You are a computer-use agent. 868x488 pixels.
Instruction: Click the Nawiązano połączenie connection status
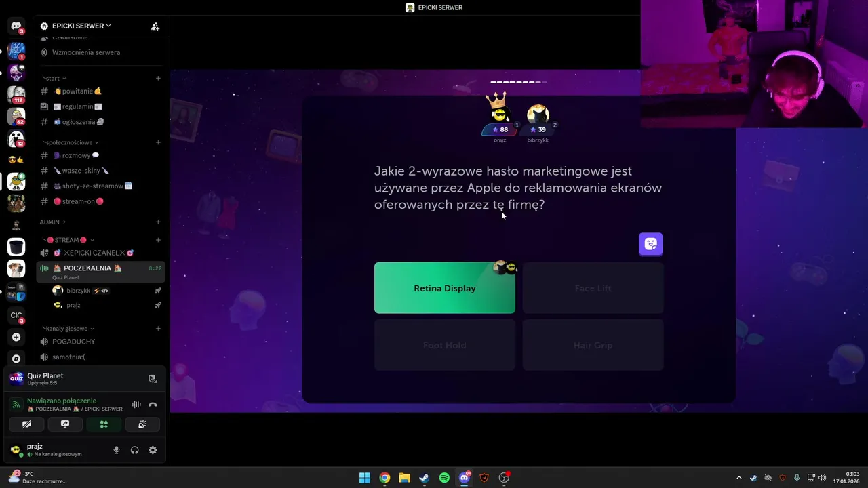[x=62, y=401]
